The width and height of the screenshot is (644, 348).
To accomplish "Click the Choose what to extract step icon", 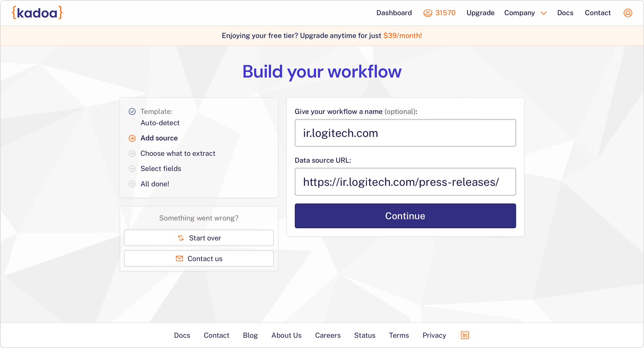I will 132,153.
